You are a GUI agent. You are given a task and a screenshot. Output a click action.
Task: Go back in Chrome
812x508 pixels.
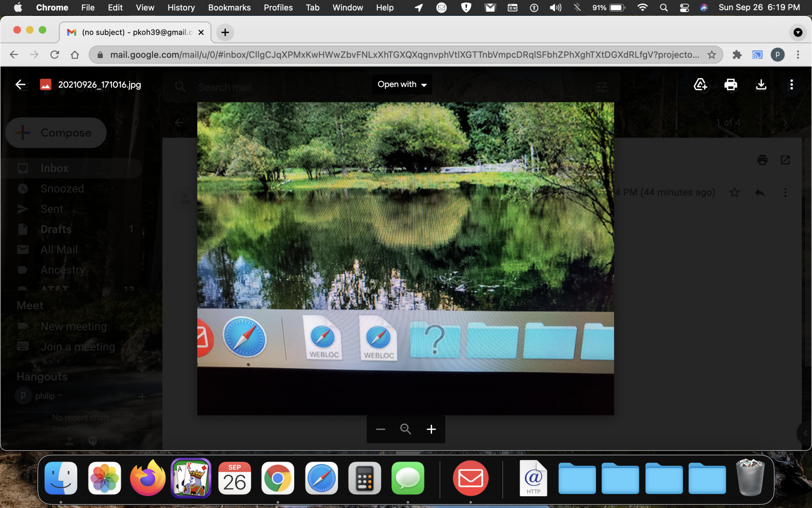[x=14, y=54]
